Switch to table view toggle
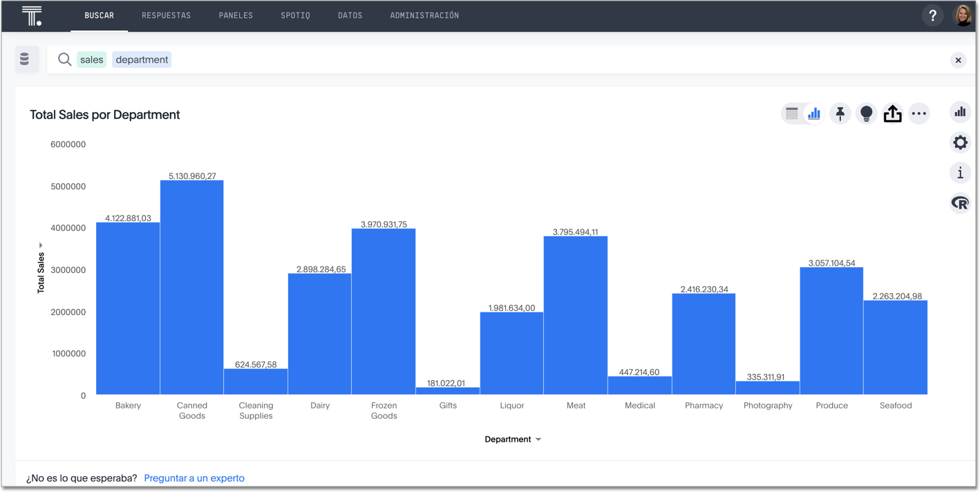 tap(792, 113)
